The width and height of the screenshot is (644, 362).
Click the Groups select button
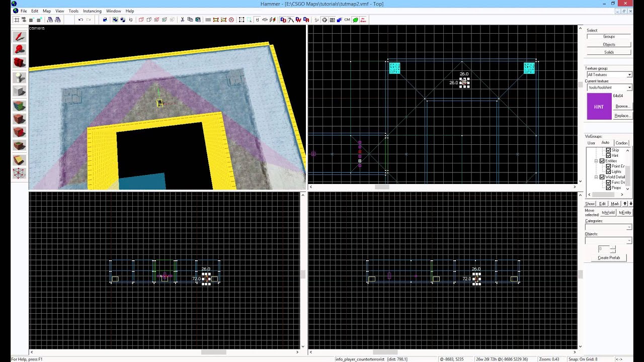[x=609, y=36]
